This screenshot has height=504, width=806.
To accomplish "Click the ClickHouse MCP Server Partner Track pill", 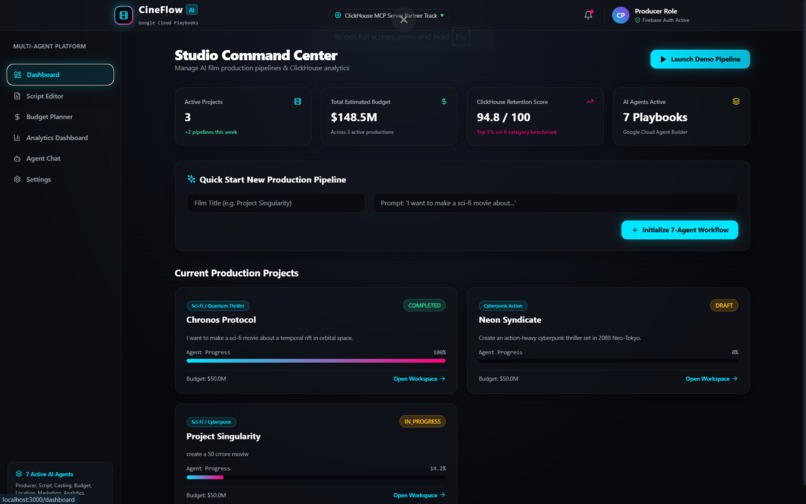I will click(389, 15).
